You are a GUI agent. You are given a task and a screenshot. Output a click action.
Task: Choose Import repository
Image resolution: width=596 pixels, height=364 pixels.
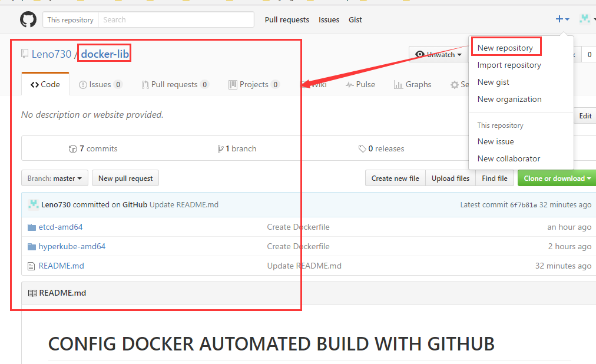click(x=509, y=65)
